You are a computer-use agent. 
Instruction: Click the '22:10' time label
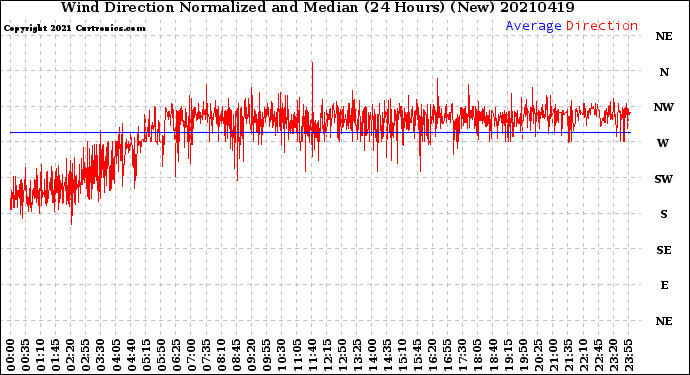pyautogui.click(x=583, y=355)
